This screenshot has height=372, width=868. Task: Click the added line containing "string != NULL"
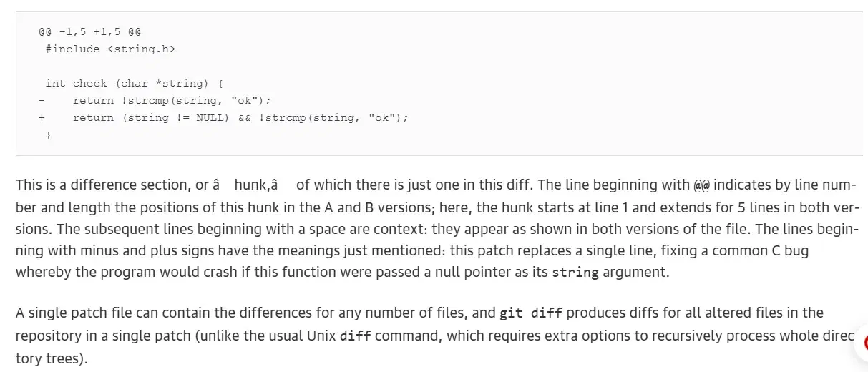[240, 117]
